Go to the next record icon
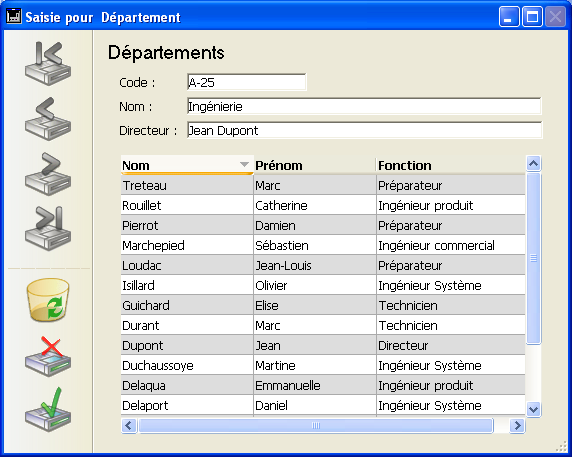 tap(48, 174)
